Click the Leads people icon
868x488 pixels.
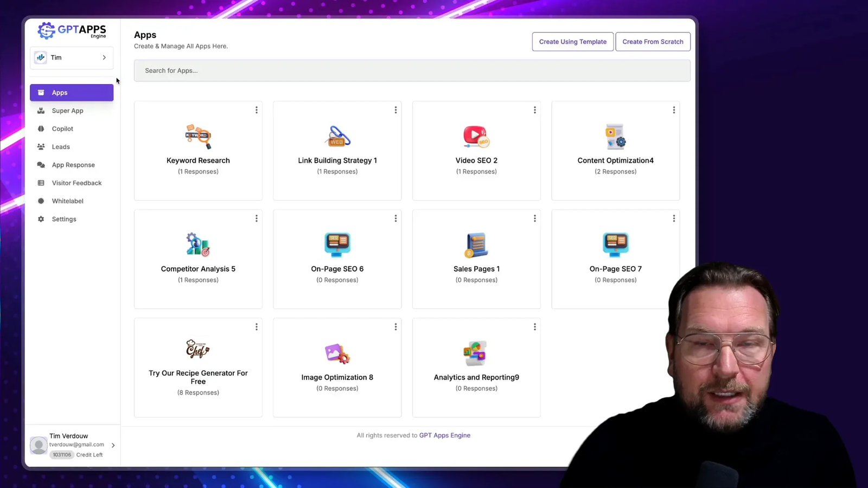(41, 147)
